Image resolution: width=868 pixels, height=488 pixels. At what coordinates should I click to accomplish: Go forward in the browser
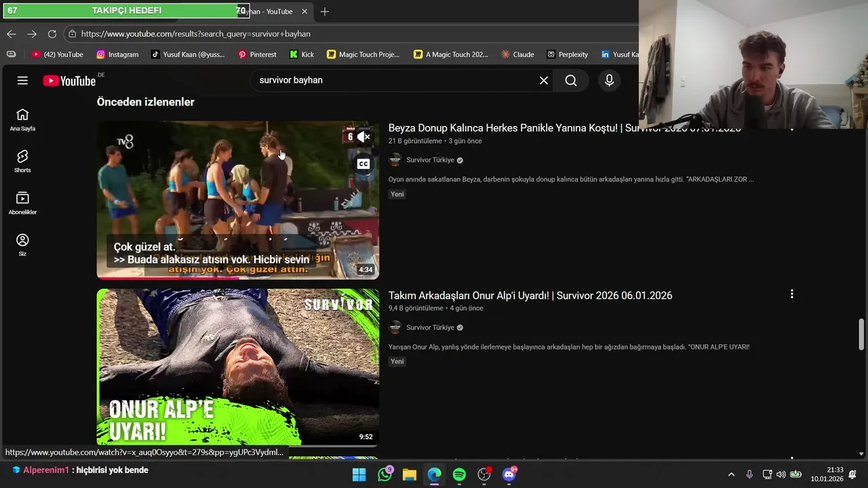point(32,34)
